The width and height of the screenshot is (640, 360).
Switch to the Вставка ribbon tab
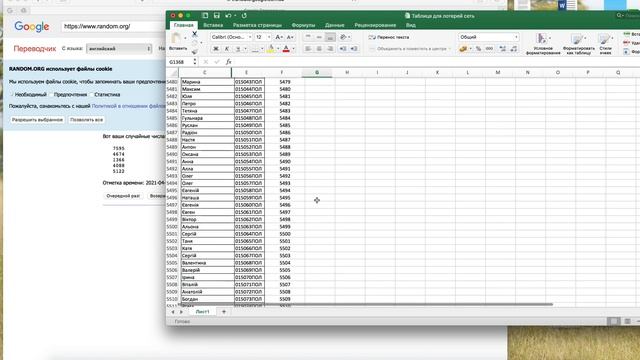click(x=213, y=25)
